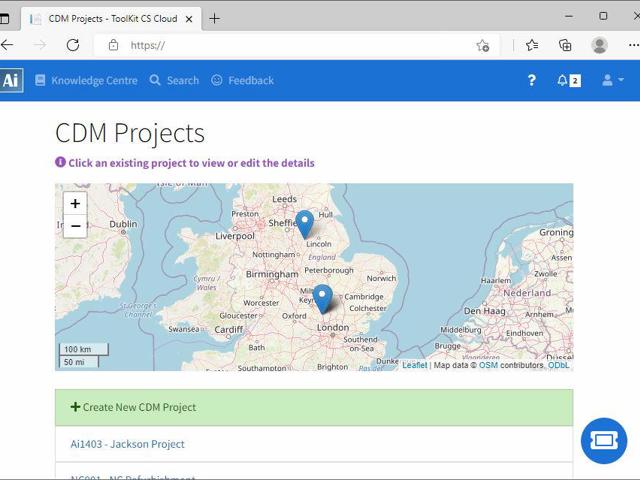Open the Leaflet attribution link
This screenshot has height=480, width=640.
point(414,365)
